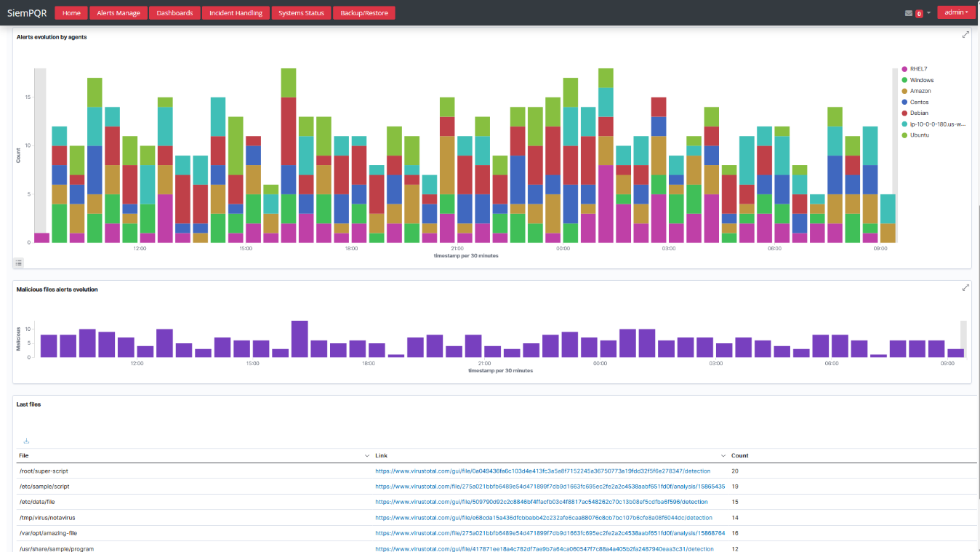
Task: Open the Alerts Manage menu
Action: (x=119, y=13)
